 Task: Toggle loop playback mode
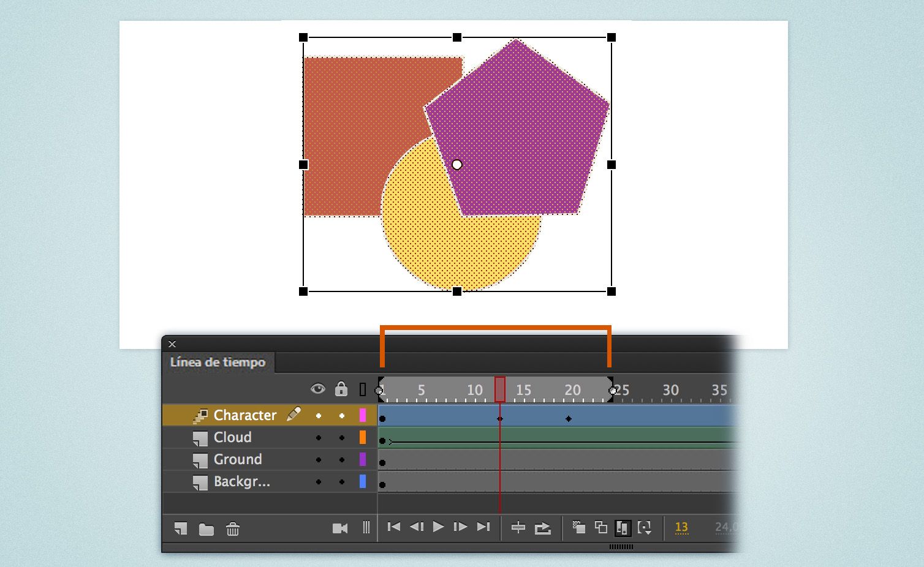pos(542,528)
